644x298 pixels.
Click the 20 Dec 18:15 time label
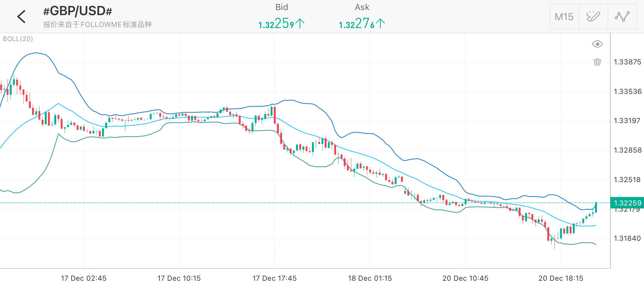pyautogui.click(x=561, y=278)
